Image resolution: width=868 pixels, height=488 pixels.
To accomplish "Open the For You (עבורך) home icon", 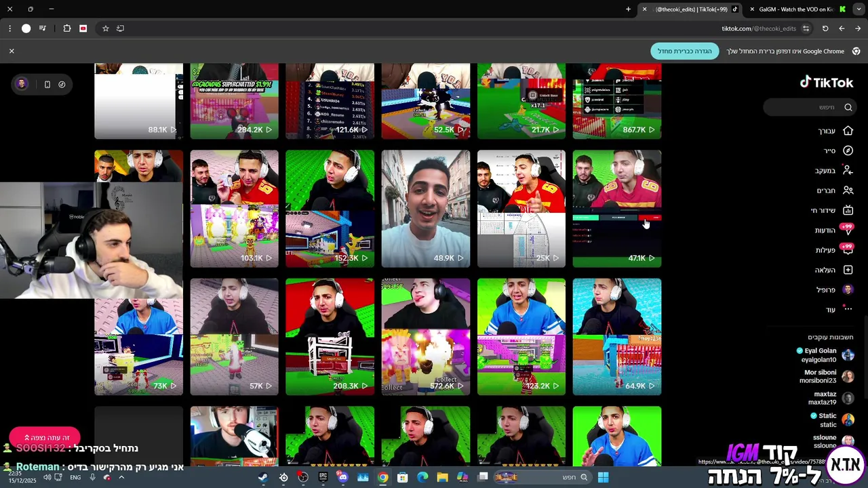I will click(x=848, y=131).
